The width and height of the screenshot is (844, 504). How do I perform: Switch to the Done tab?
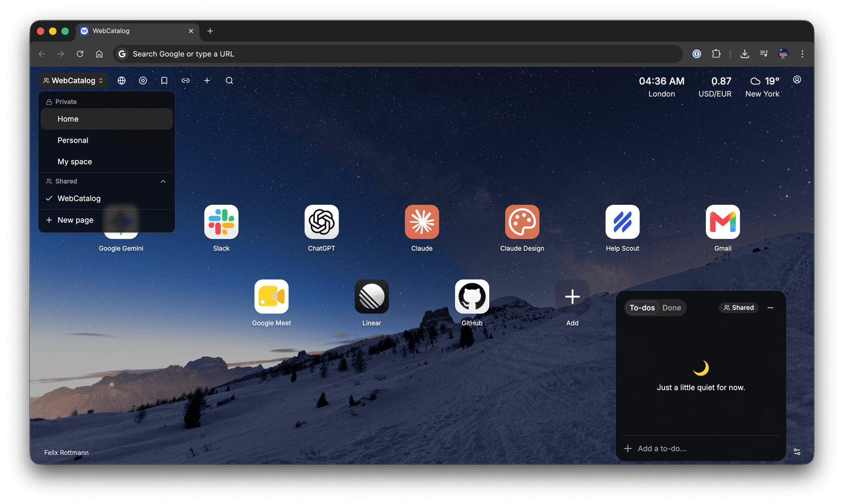(x=671, y=308)
